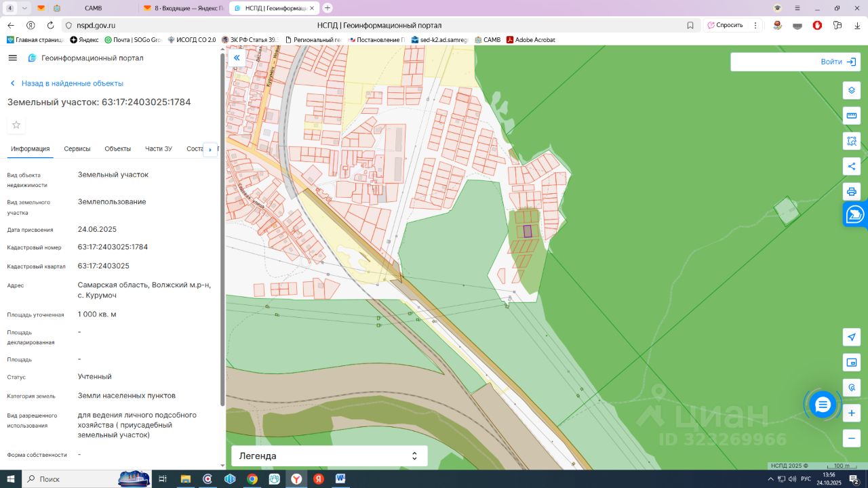
Task: Collapse the left information panel
Action: coord(237,58)
